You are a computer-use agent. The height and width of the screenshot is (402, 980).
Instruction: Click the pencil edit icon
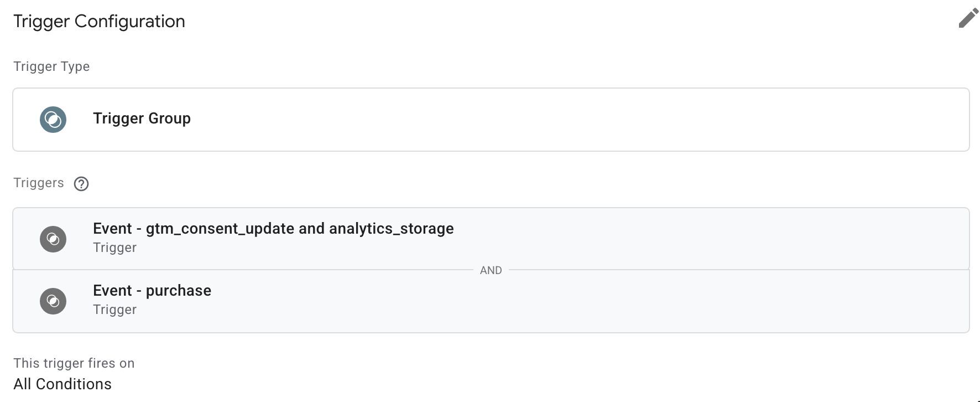[x=968, y=18]
